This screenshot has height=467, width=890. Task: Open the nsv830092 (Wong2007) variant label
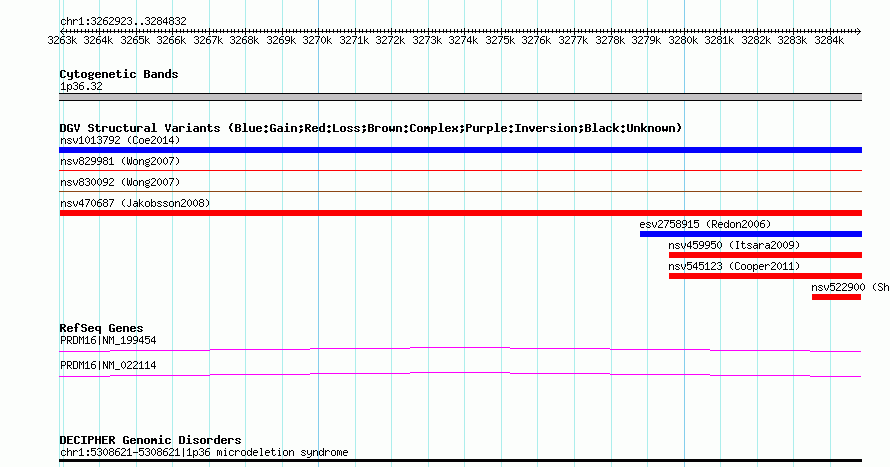tap(120, 182)
